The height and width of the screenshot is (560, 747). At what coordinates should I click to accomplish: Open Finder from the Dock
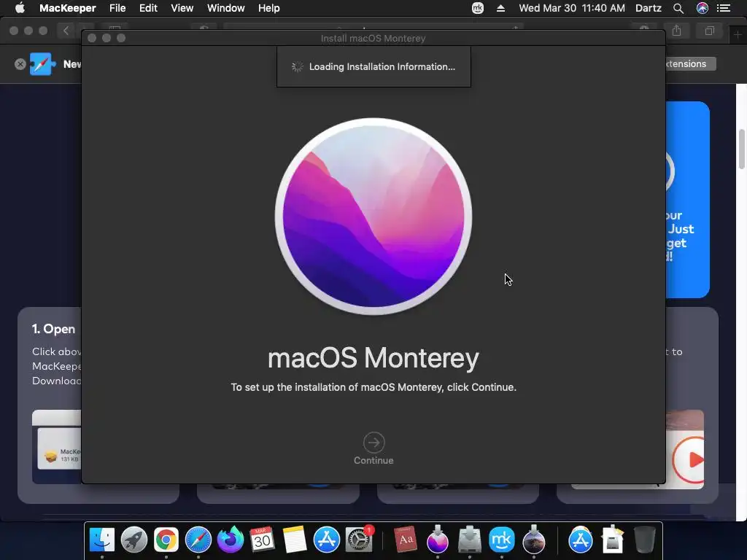click(x=102, y=540)
